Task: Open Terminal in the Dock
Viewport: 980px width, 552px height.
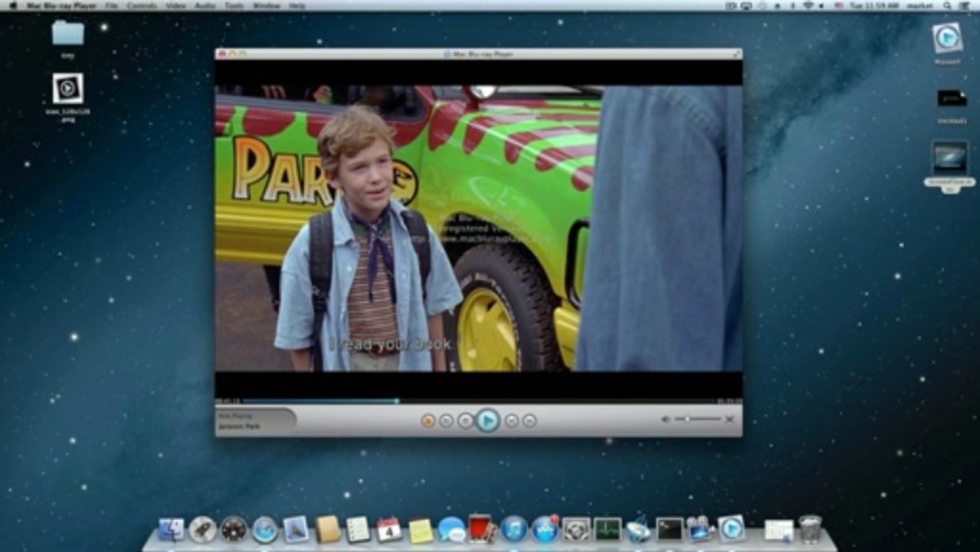Action: tap(669, 529)
